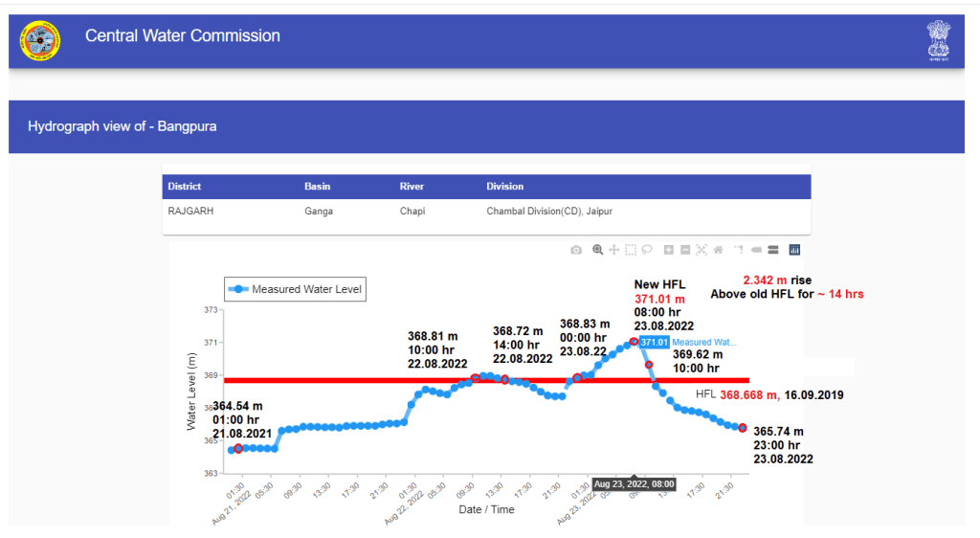Click the Central Water Commission title
The width and height of the screenshot is (980, 538).
(x=183, y=36)
